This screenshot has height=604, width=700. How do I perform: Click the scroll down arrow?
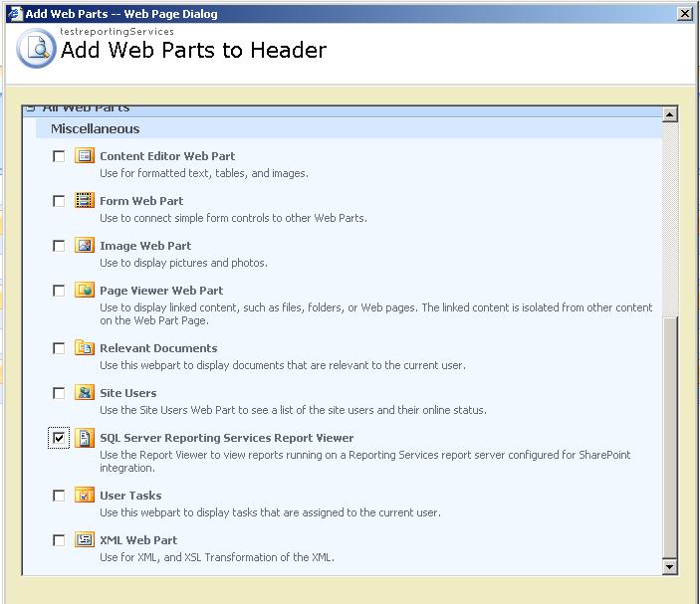(670, 566)
